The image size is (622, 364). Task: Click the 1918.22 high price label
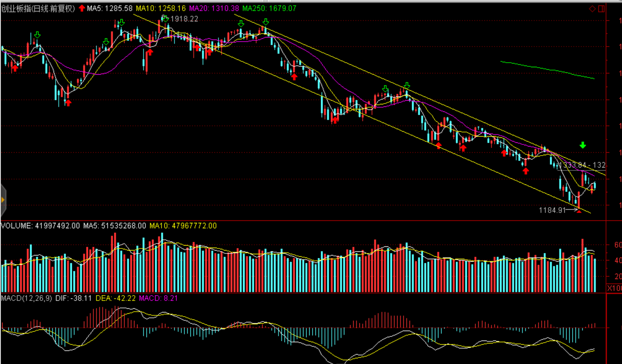pyautogui.click(x=184, y=19)
